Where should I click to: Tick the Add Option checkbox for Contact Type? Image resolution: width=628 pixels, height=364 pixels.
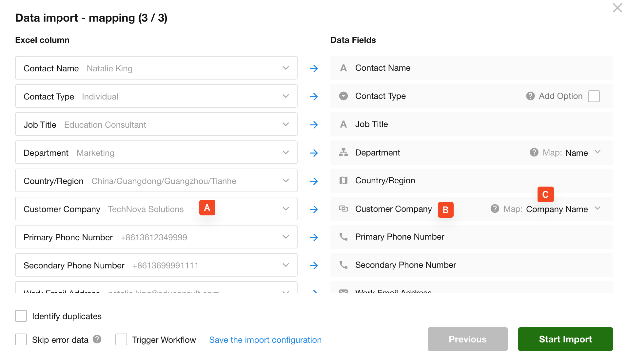[x=594, y=96]
